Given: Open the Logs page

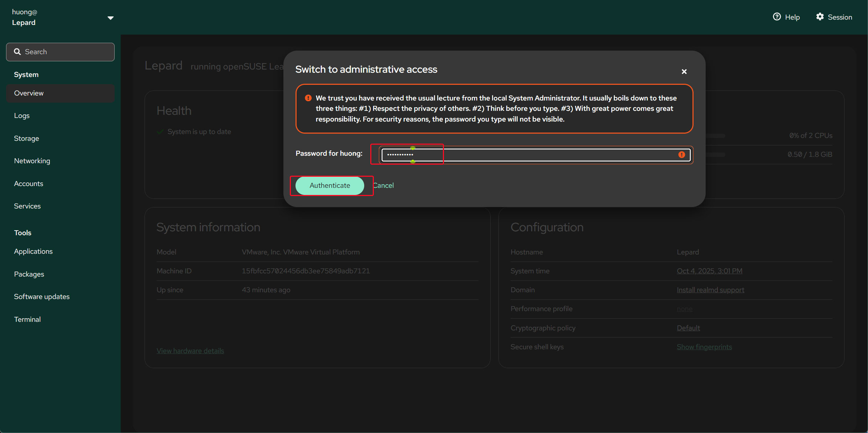Looking at the screenshot, I should point(22,115).
